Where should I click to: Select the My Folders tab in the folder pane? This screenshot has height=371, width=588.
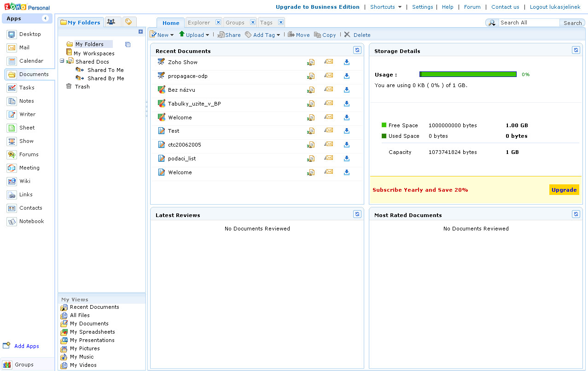81,22
